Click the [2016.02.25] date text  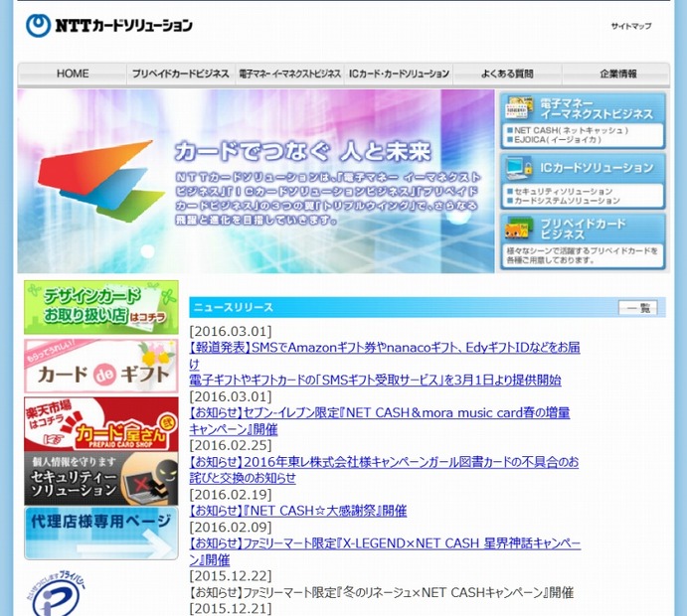tap(231, 445)
